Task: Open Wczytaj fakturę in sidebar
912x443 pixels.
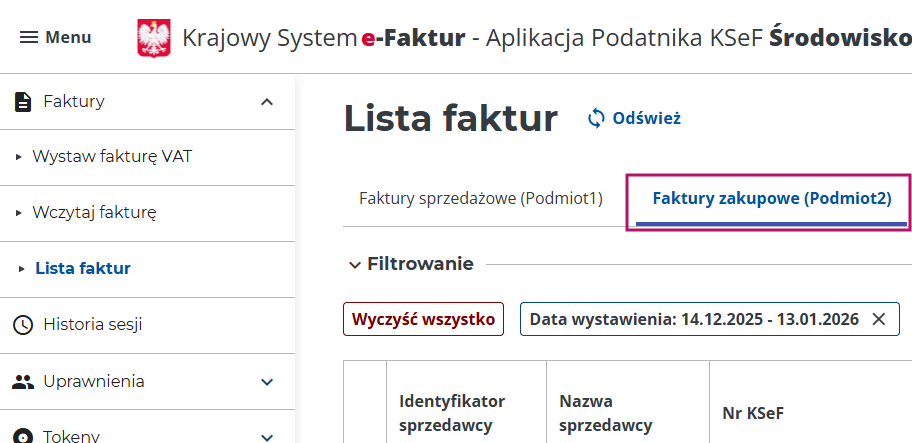Action: (x=94, y=212)
